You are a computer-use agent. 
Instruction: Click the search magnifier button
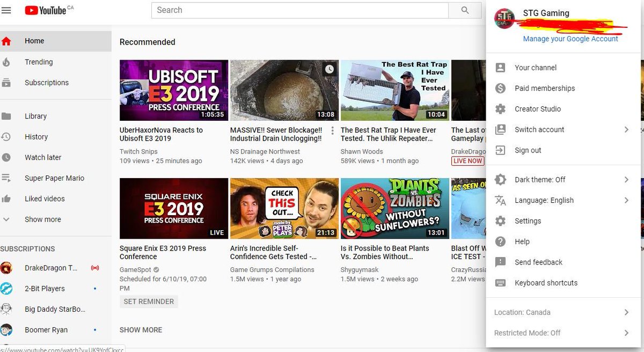[x=465, y=10]
